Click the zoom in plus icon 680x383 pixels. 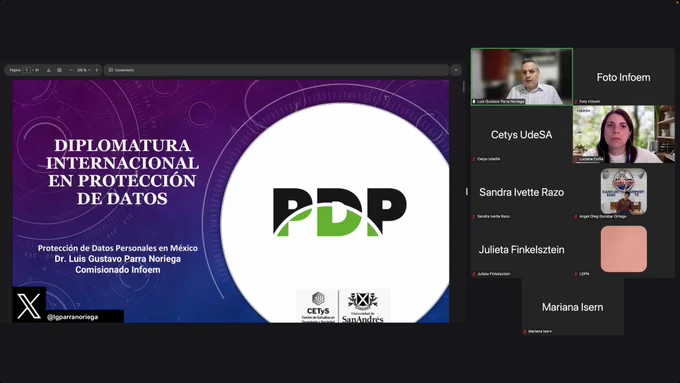97,70
